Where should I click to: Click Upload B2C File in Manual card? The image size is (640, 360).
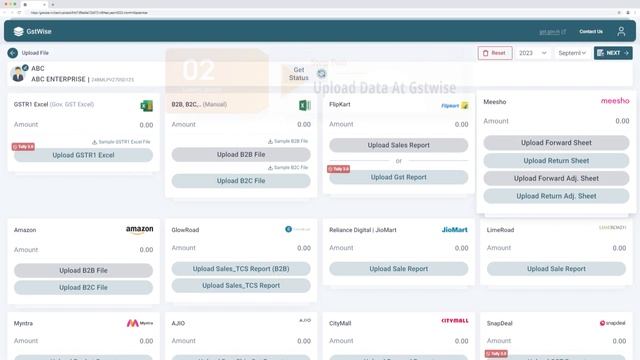point(241,181)
